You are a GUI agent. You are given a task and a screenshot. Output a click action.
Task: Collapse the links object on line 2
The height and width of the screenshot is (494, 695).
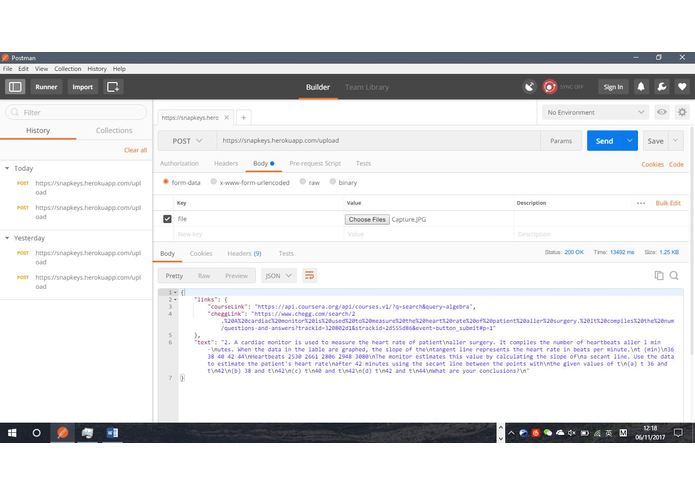click(x=176, y=300)
